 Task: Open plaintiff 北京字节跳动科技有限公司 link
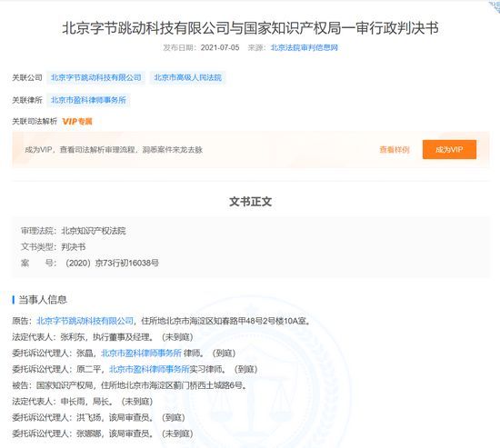(85, 321)
